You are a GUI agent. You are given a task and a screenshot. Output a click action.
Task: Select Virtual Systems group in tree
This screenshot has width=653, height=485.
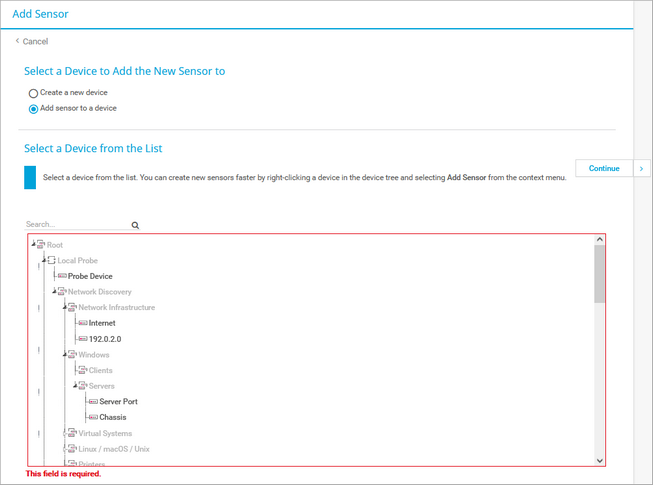104,433
